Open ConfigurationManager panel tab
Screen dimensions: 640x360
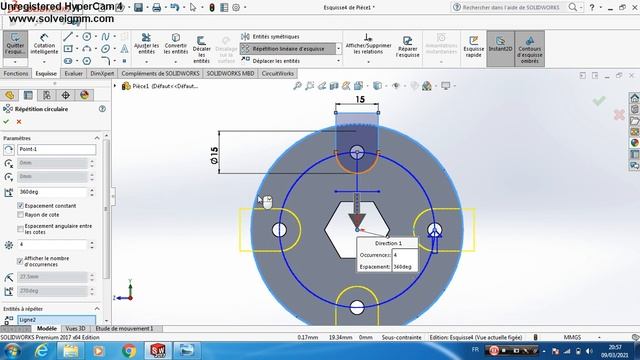(47, 95)
